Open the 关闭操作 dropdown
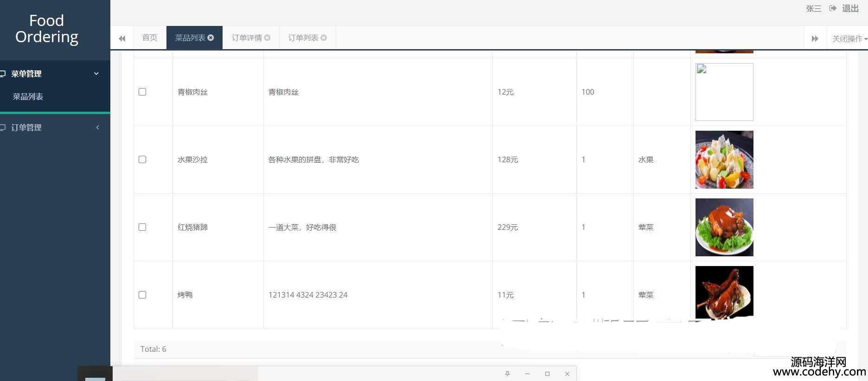The width and height of the screenshot is (868, 381). [x=849, y=38]
